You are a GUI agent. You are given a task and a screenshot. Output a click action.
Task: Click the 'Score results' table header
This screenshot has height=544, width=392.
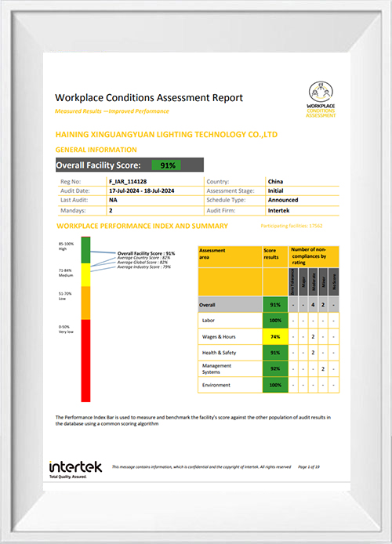click(x=271, y=254)
